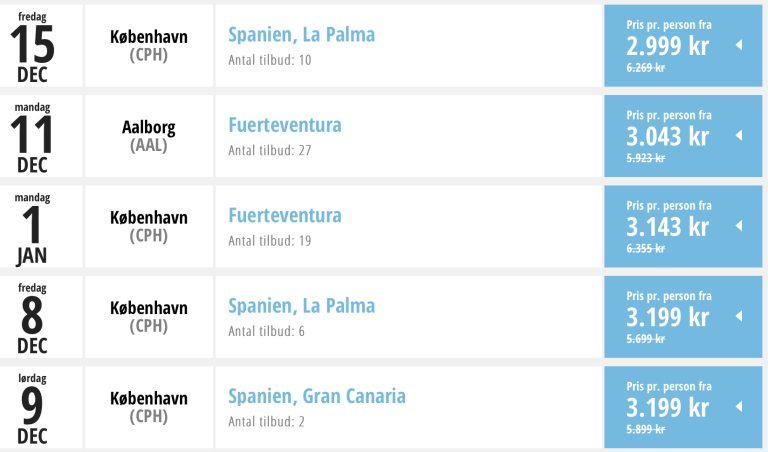768x452 pixels.
Task: Click Aalborg (AAL) departure airport cell
Action: point(148,136)
